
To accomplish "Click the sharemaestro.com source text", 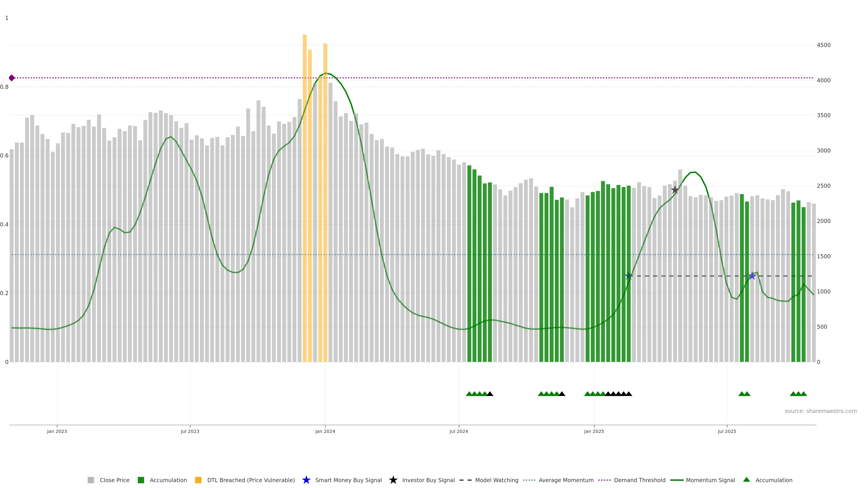I will point(821,411).
